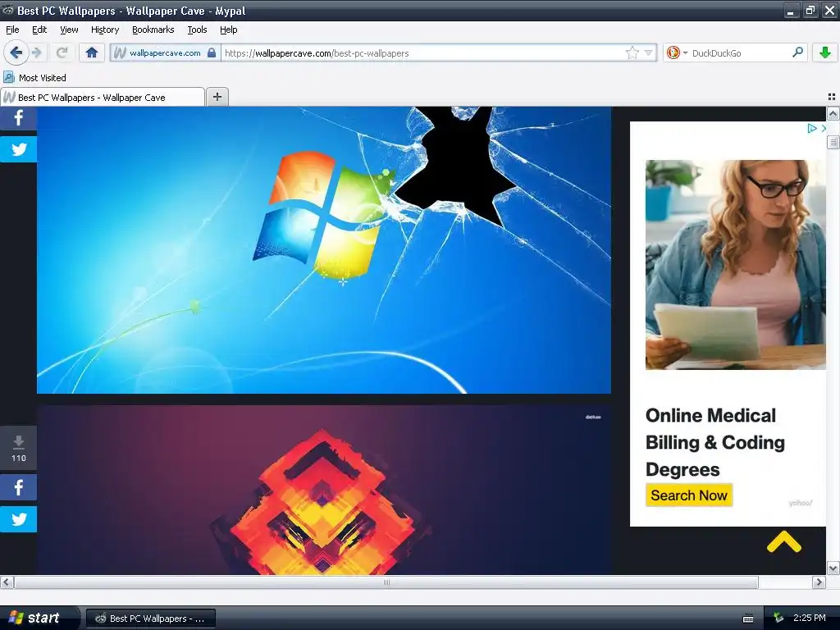Click the horizontal scrollbar thumb
The height and width of the screenshot is (630, 840).
[386, 582]
